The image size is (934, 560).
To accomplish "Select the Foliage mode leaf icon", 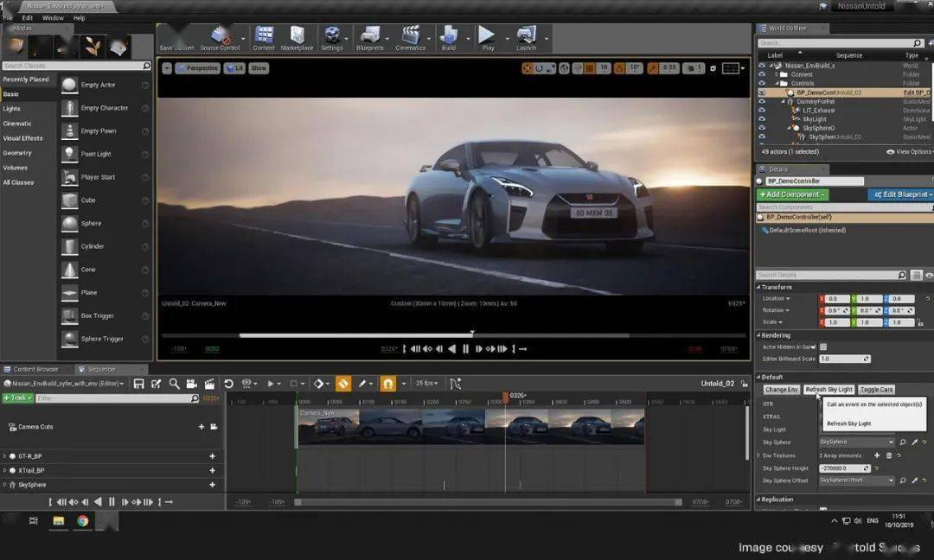I will point(93,47).
